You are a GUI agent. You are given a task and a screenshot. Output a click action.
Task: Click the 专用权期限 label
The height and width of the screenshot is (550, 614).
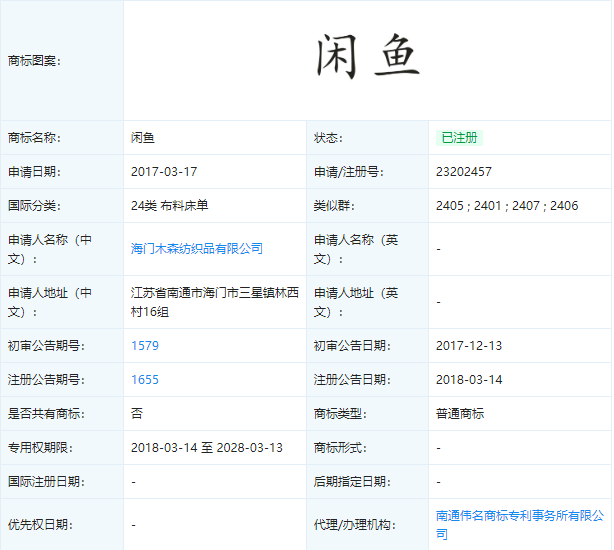pos(40,448)
